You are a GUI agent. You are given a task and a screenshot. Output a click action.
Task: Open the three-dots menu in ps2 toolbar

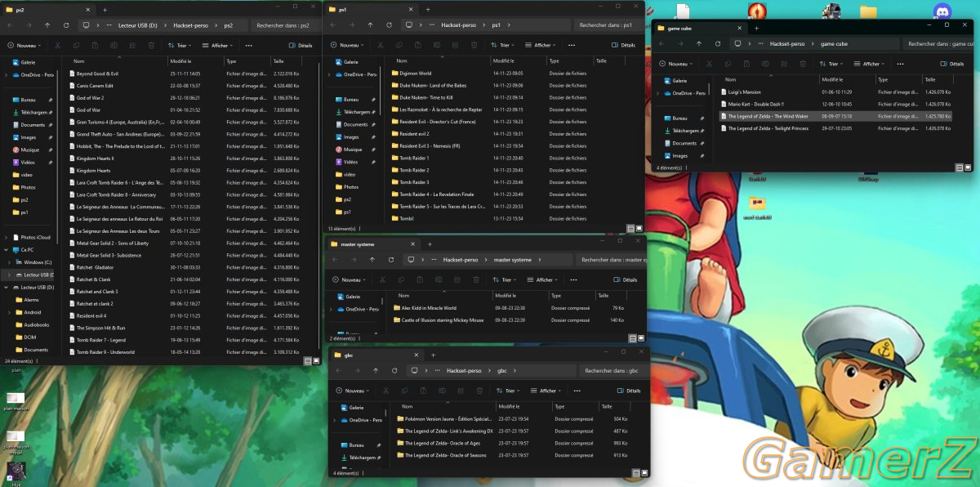click(x=248, y=46)
